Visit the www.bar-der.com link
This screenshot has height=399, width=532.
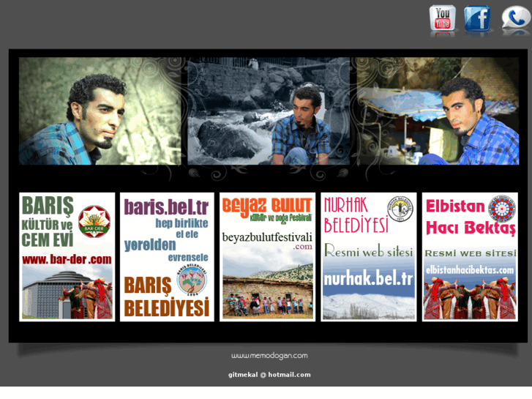(67, 258)
